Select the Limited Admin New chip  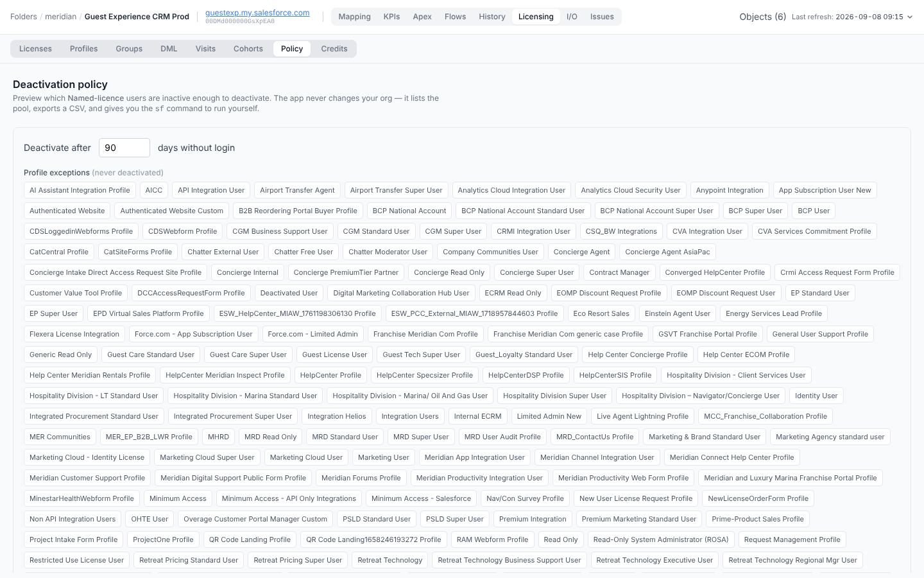pyautogui.click(x=549, y=416)
